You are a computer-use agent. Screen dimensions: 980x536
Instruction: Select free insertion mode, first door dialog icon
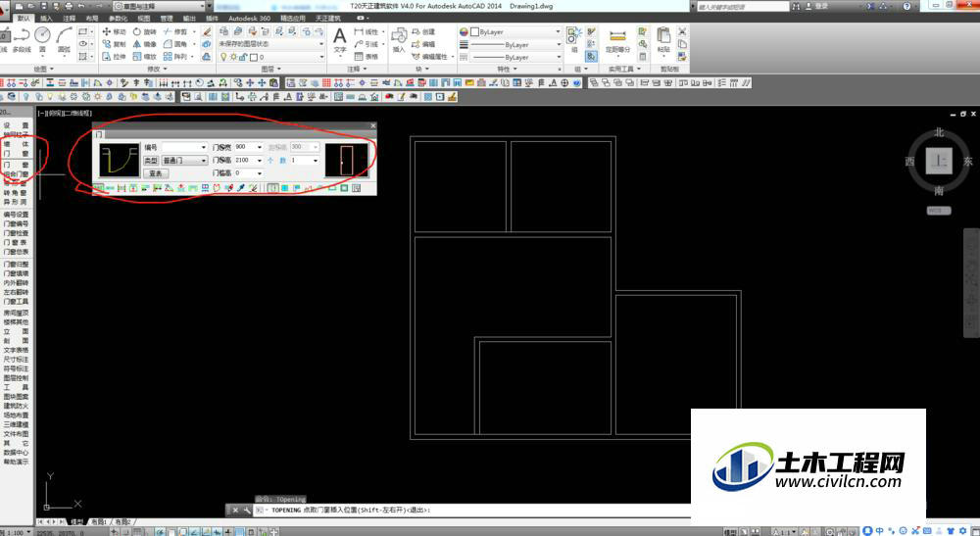[99, 187]
